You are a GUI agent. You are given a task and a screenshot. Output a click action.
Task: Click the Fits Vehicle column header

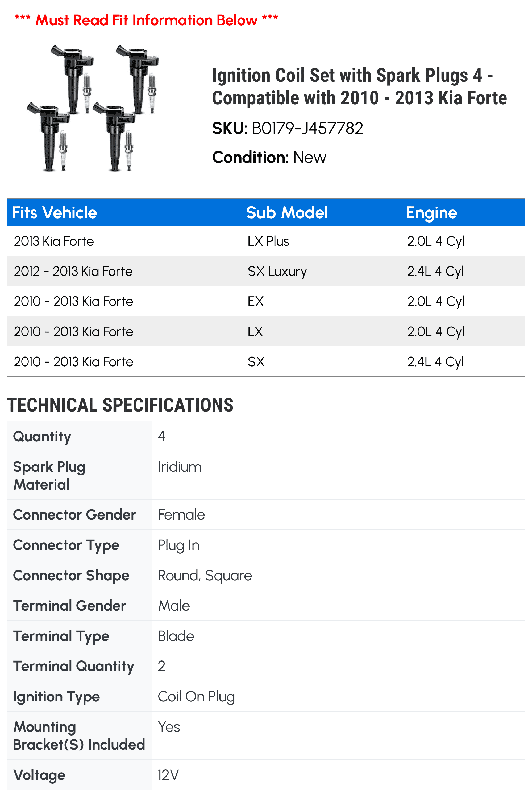[x=55, y=213]
